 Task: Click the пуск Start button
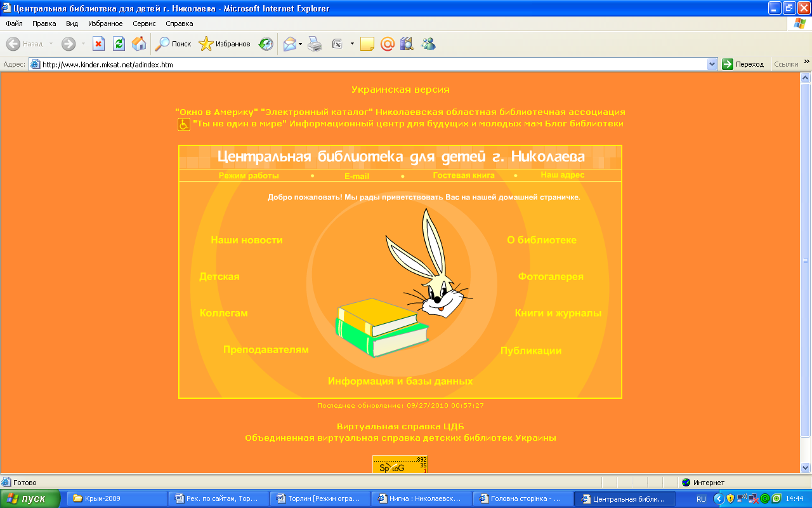30,498
